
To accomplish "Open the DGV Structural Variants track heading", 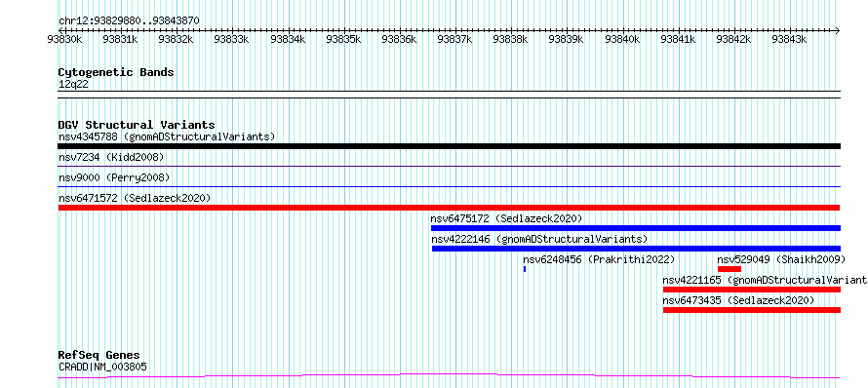I will point(137,125).
